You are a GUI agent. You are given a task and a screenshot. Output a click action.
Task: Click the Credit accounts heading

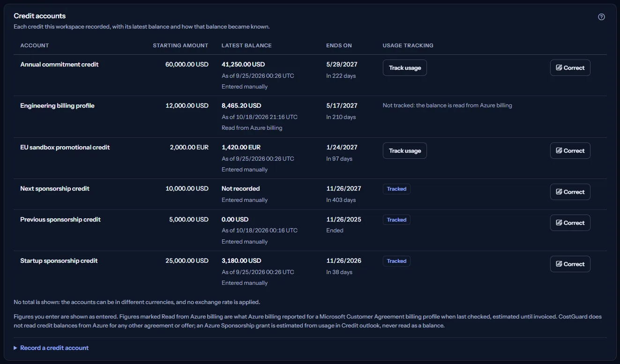(40, 16)
